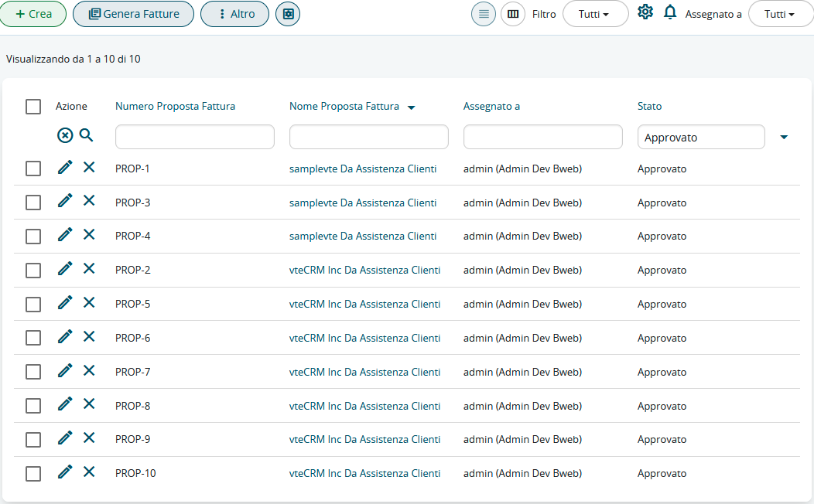814x504 pixels.
Task: Switch to list view icon
Action: click(x=484, y=14)
